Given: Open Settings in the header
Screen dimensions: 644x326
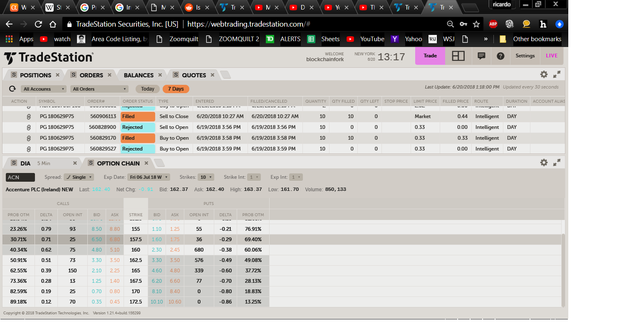Looking at the screenshot, I should [525, 56].
